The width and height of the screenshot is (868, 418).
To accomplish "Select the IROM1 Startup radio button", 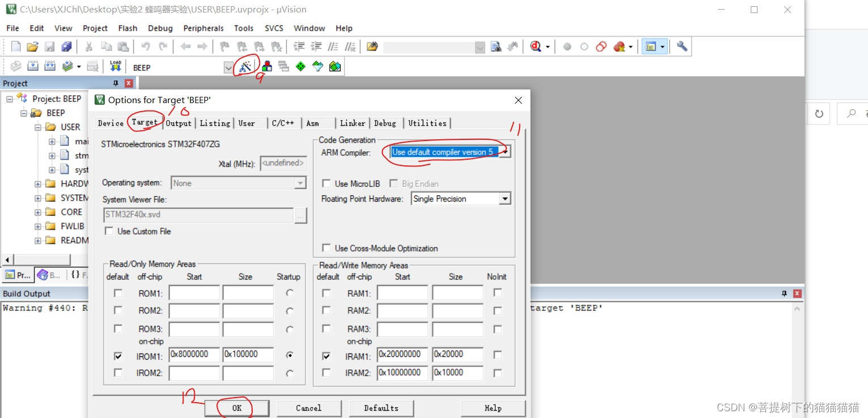I will point(290,355).
